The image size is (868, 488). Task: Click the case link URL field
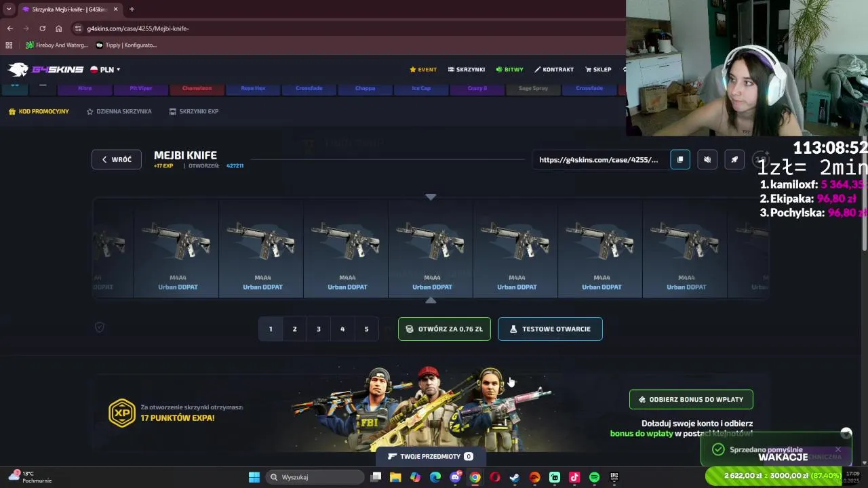[599, 159]
